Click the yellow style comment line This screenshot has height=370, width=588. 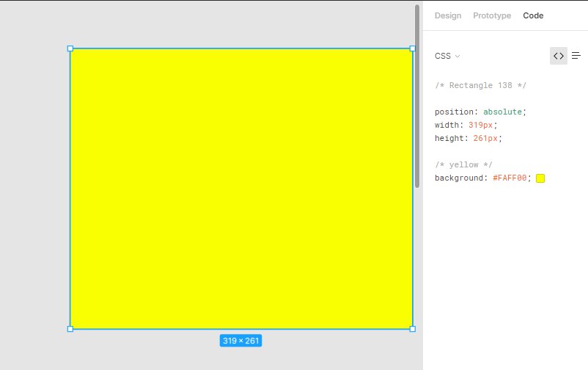point(463,164)
